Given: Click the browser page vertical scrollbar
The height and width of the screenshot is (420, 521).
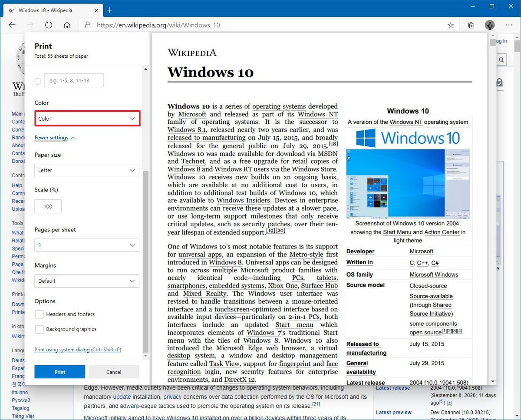Looking at the screenshot, I should point(517,46).
